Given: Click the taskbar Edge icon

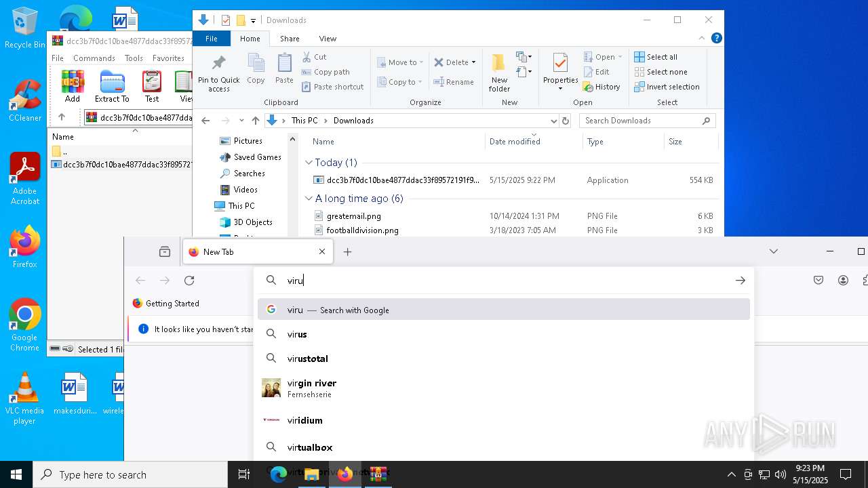Looking at the screenshot, I should [x=278, y=474].
